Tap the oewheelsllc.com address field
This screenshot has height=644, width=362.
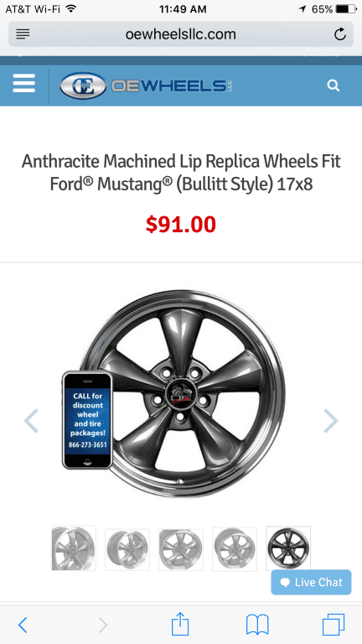(181, 34)
